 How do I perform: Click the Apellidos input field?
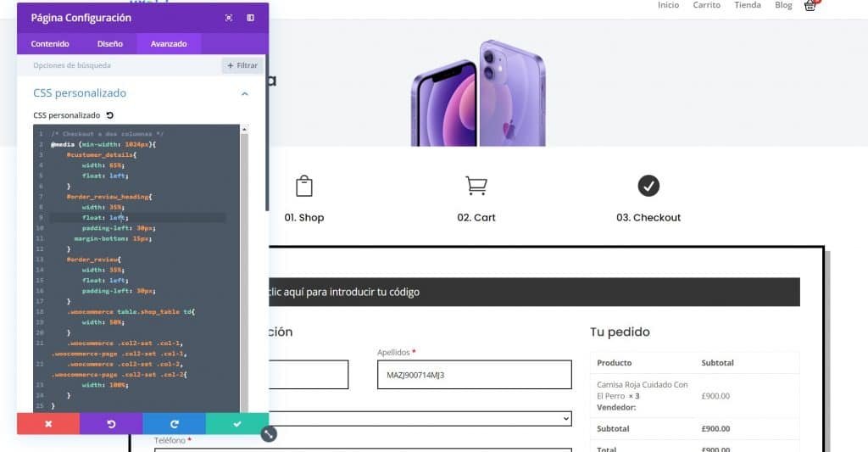(x=475, y=375)
